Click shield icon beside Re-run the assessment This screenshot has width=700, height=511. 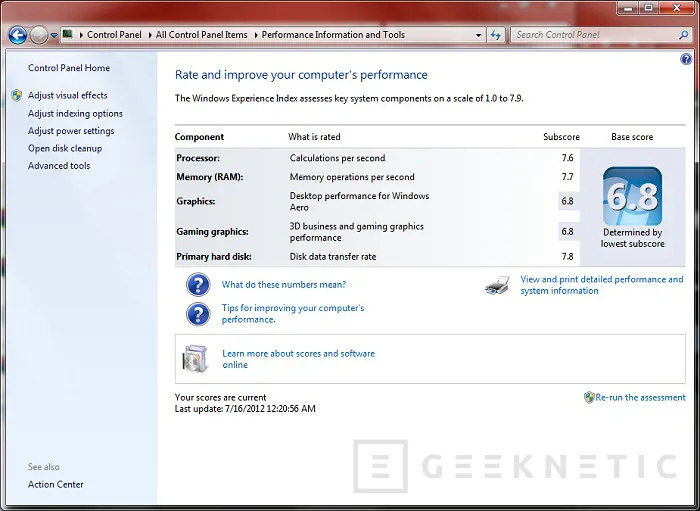[x=589, y=397]
